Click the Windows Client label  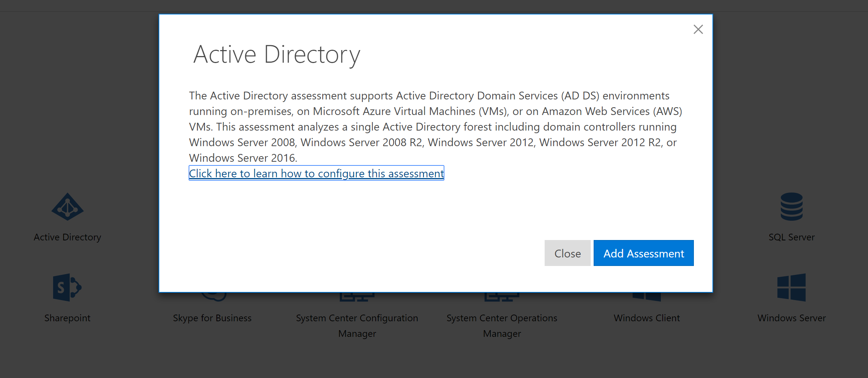(x=647, y=318)
